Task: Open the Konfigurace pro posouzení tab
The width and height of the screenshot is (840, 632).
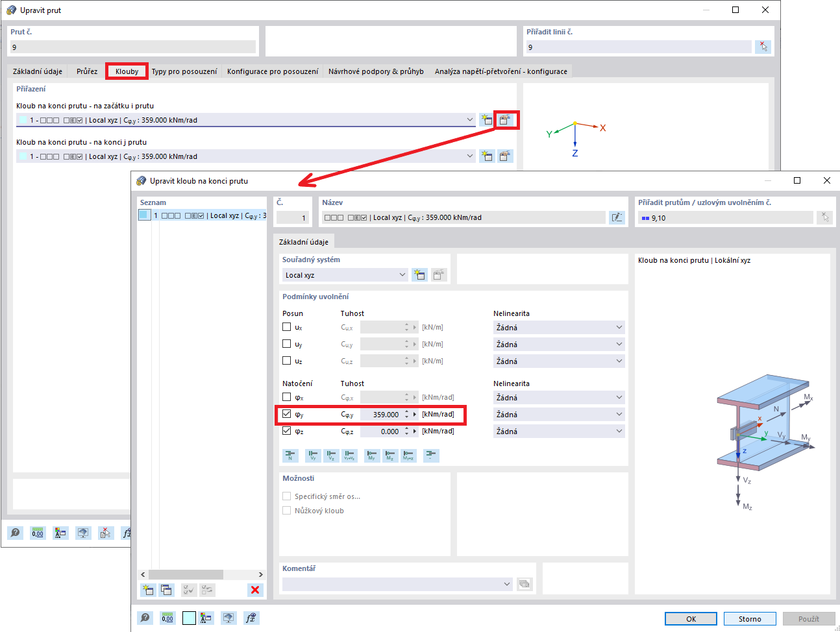Action: (x=273, y=71)
